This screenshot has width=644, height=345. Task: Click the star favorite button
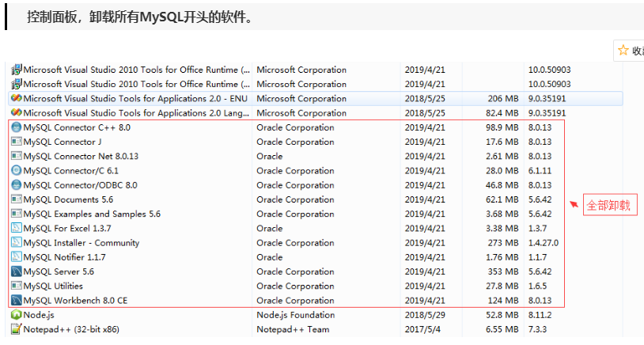coord(623,50)
